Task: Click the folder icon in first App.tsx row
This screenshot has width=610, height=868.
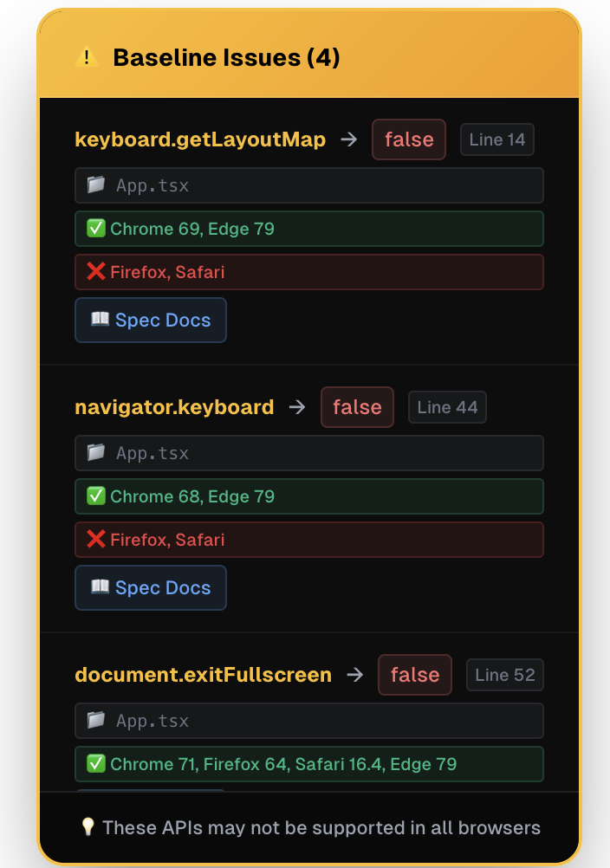Action: coord(96,185)
